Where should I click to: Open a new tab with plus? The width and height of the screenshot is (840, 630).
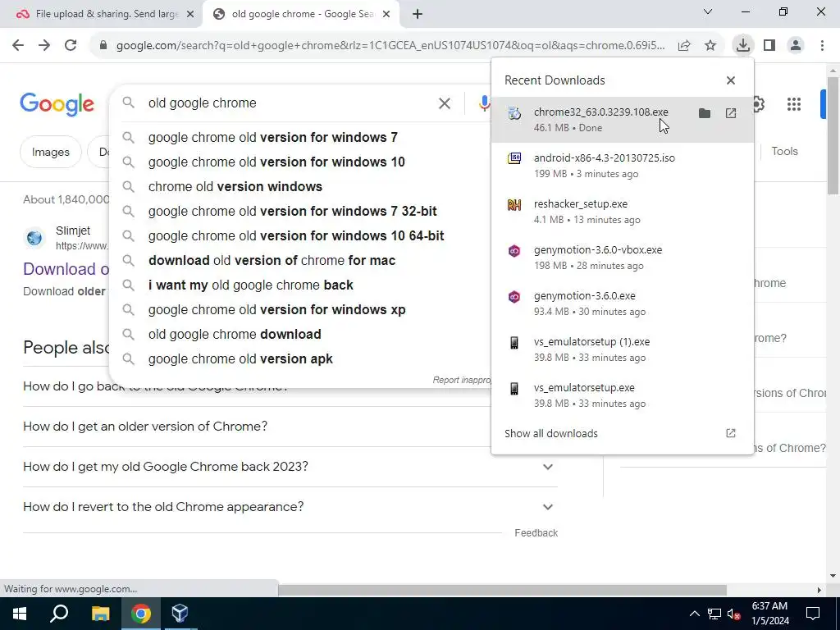(x=418, y=15)
